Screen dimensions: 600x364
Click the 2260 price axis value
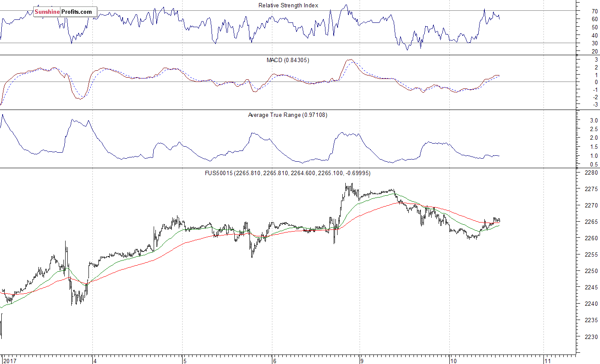tap(591, 238)
